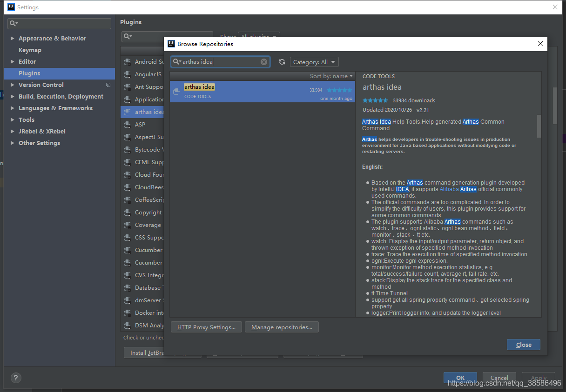Click the Ant Support plugin icon

pos(127,87)
